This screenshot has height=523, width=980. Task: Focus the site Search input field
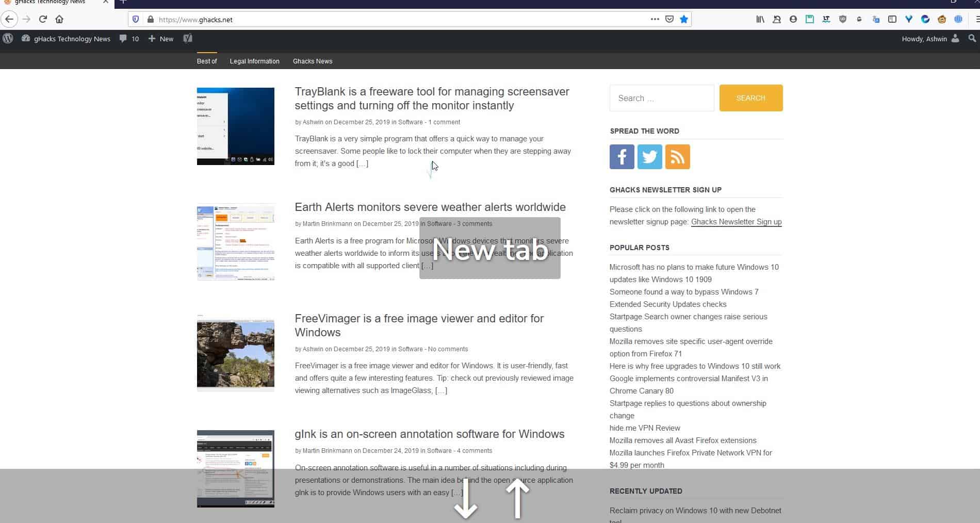tap(662, 98)
